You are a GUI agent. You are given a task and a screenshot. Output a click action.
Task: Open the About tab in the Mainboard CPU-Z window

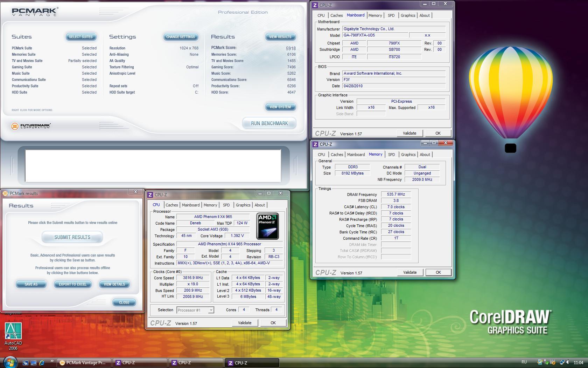[425, 15]
